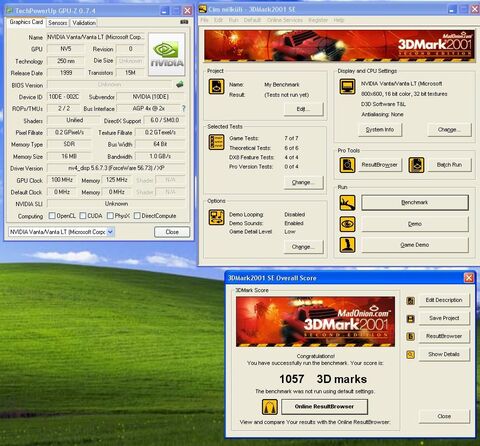Click Change button under Selected Tests

pyautogui.click(x=303, y=183)
